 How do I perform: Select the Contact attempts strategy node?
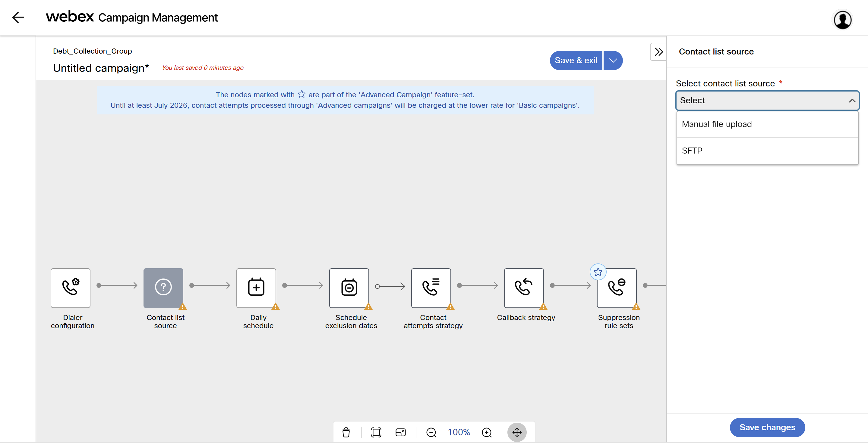tap(431, 288)
